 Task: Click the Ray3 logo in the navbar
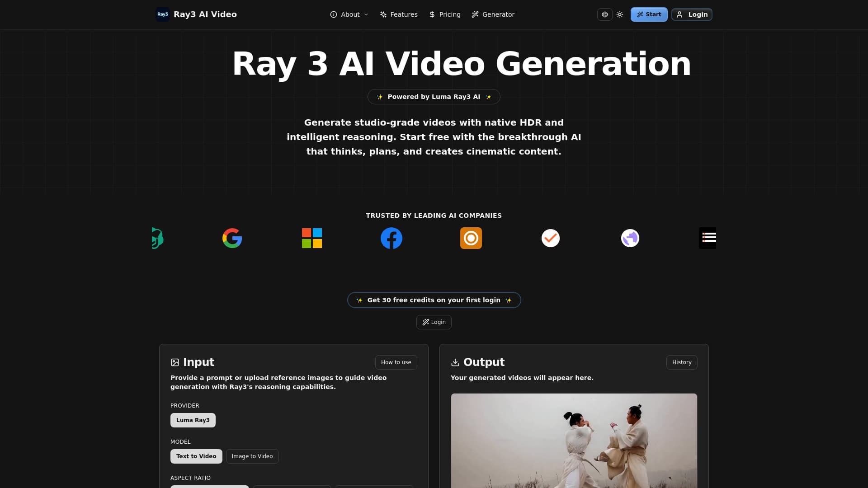163,14
